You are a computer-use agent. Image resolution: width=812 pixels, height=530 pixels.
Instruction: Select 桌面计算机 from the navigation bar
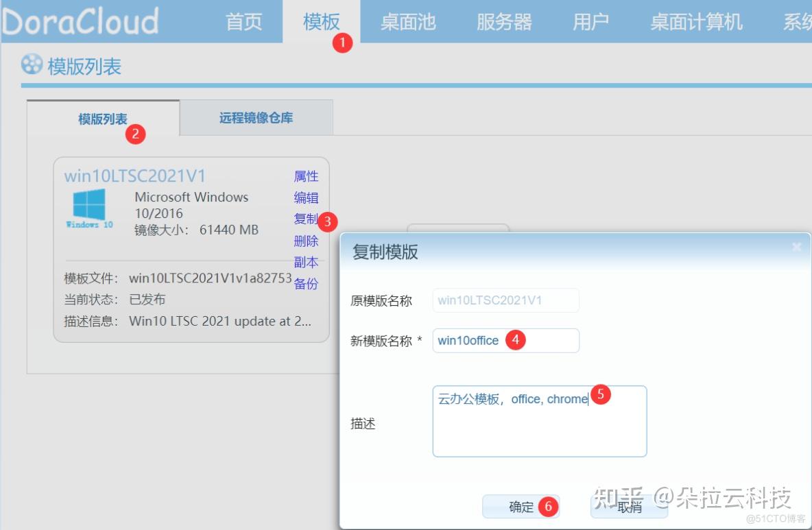(x=695, y=21)
